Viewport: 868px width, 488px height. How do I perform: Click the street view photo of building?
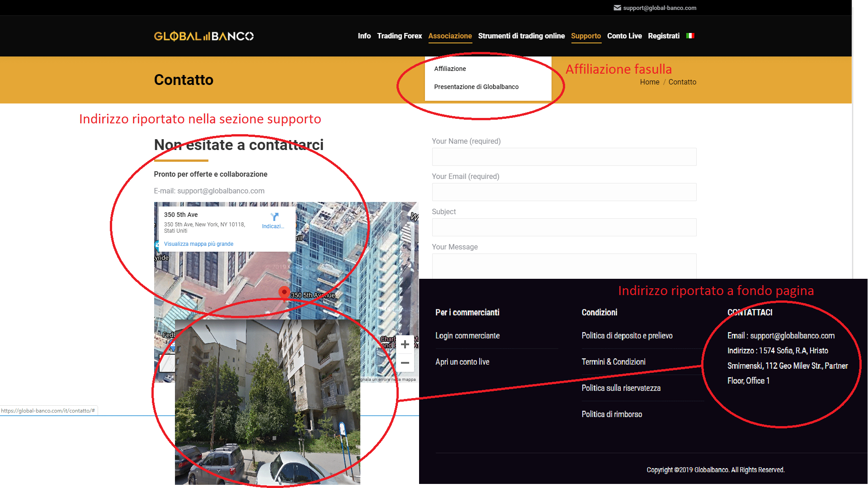point(268,402)
